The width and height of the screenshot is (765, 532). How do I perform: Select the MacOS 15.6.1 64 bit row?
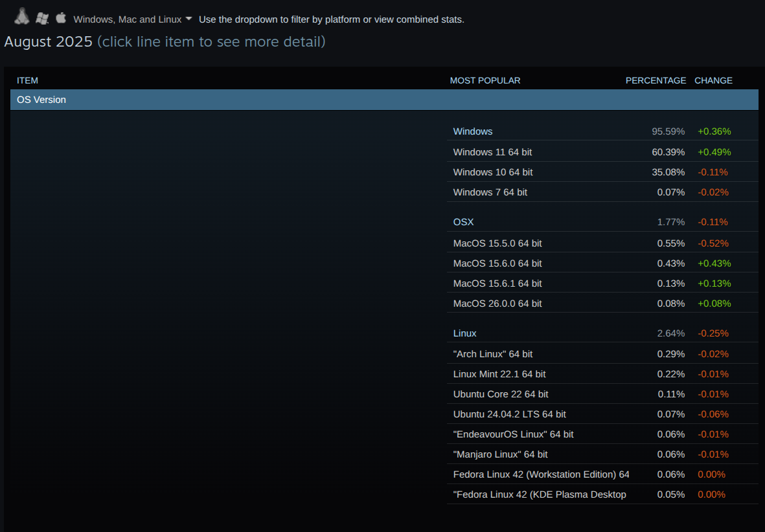[602, 282]
